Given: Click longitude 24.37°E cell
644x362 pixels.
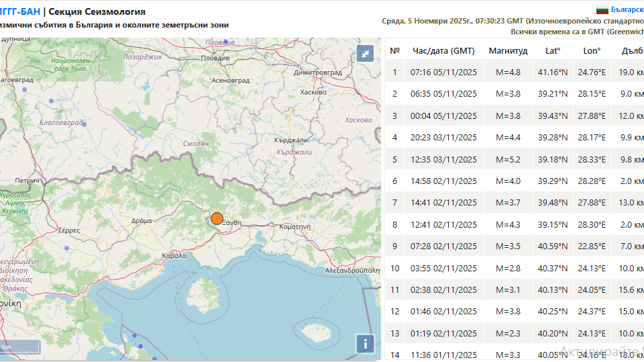Looking at the screenshot, I should 592,312.
